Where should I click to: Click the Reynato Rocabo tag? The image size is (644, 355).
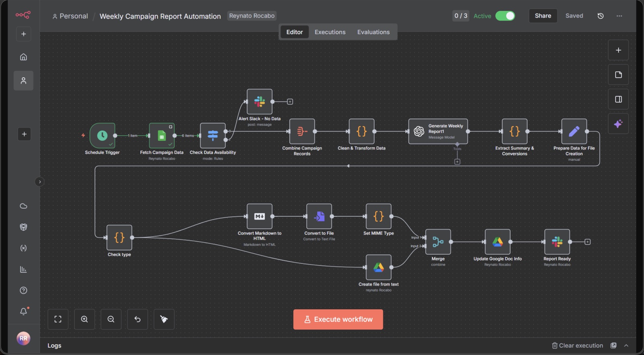pos(252,16)
